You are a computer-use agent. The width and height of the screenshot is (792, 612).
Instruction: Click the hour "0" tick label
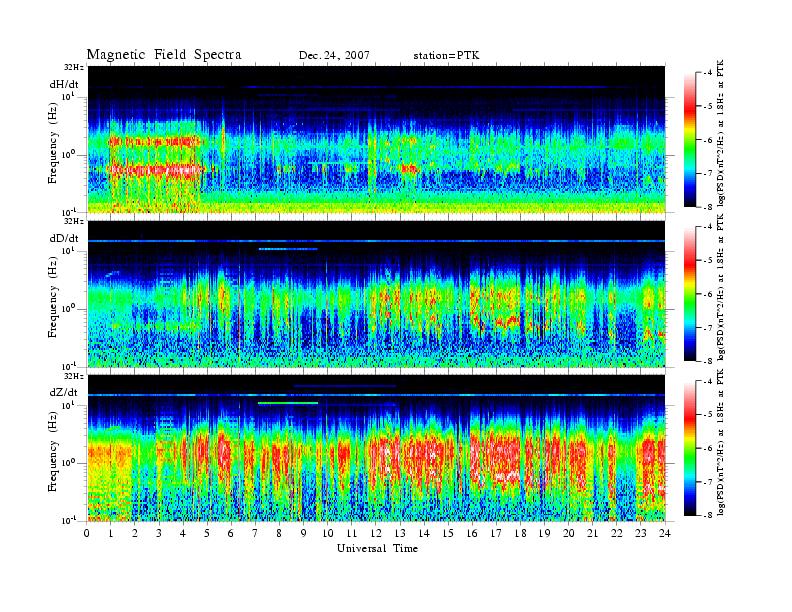tap(87, 533)
